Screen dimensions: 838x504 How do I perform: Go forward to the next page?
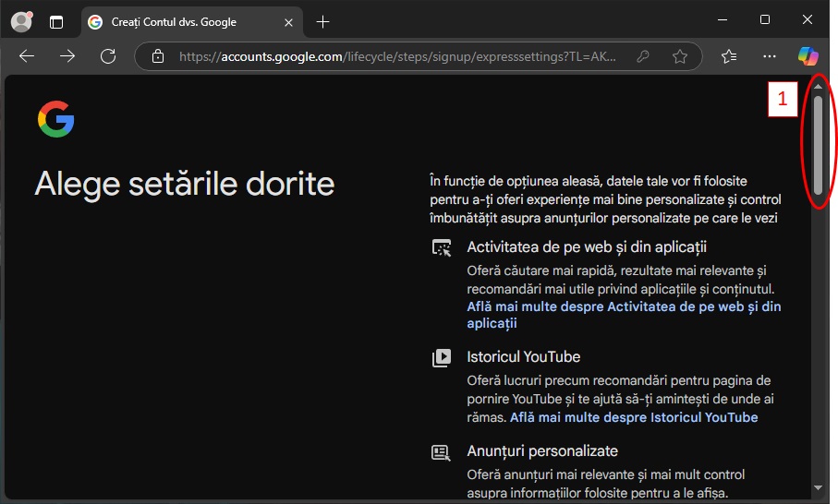point(67,56)
